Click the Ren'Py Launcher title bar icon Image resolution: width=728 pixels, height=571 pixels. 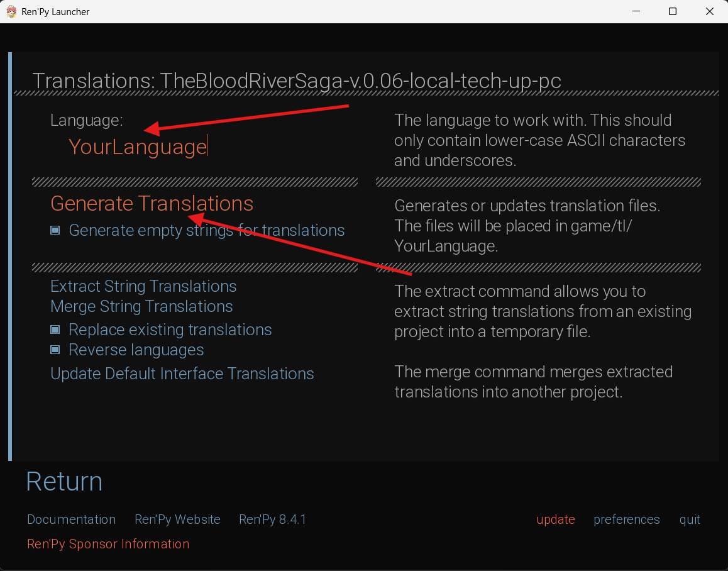[11, 11]
